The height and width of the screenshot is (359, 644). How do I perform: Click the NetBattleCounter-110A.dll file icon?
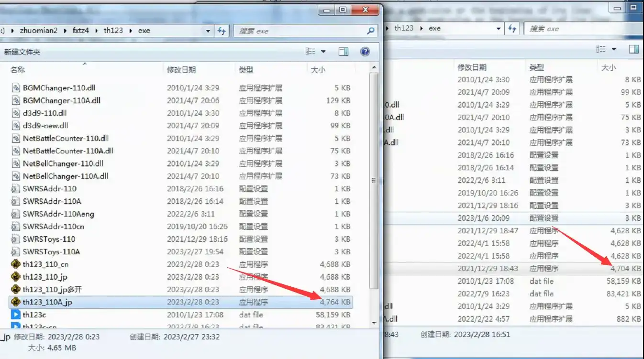[16, 151]
